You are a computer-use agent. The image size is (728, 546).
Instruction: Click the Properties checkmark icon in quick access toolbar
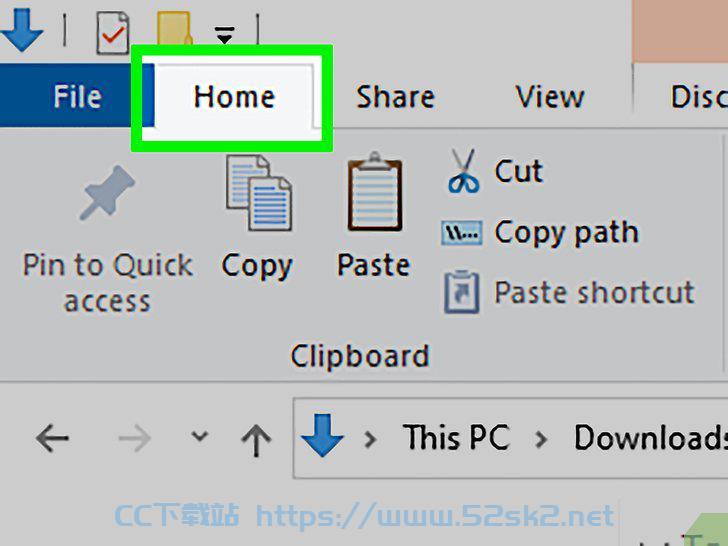coord(113,32)
